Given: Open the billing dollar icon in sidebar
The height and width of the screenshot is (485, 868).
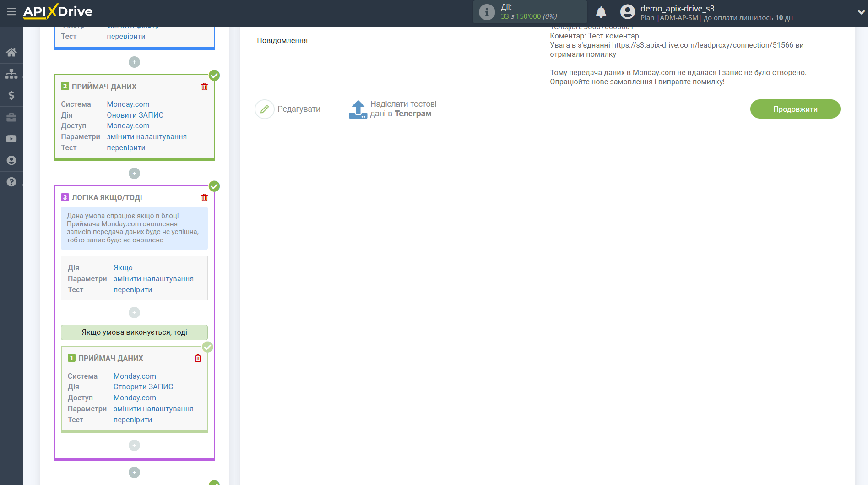Looking at the screenshot, I should 11,95.
